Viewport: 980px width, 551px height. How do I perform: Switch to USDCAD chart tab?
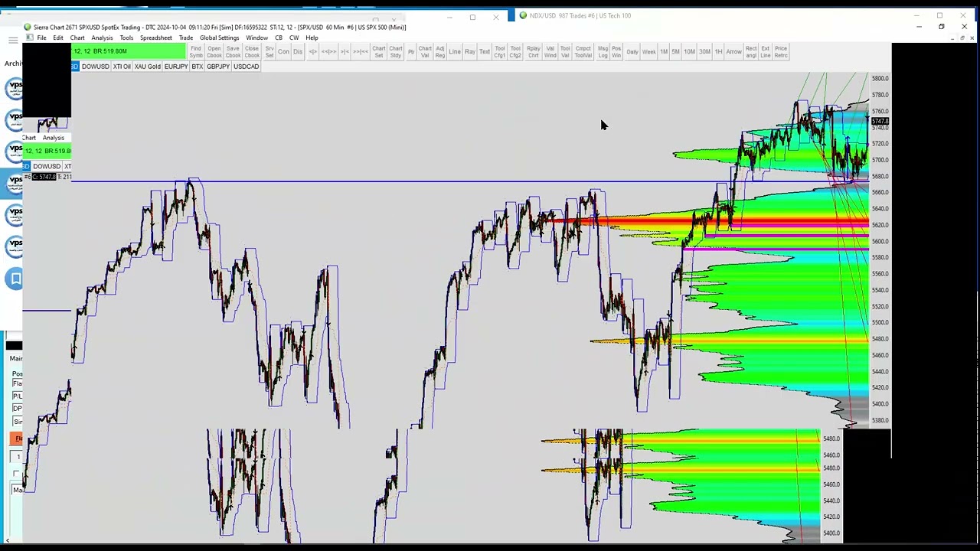[246, 67]
